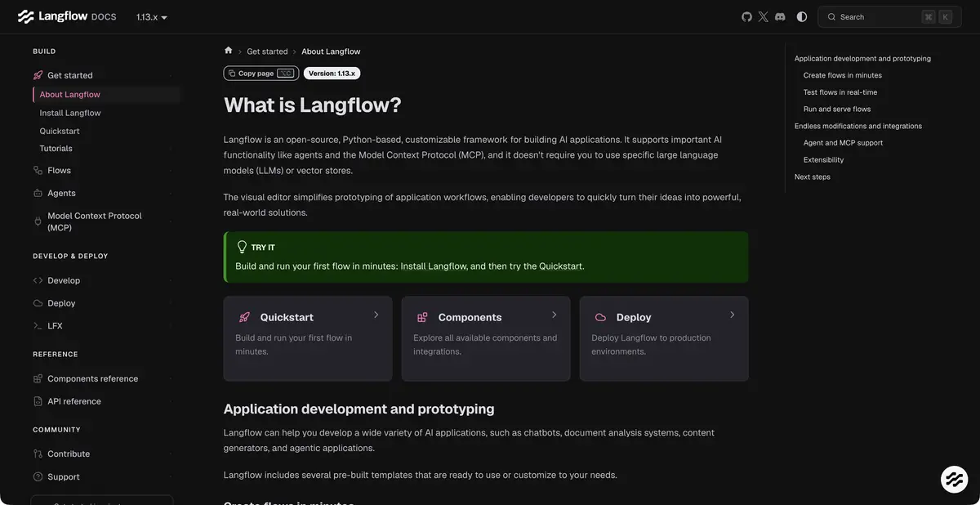This screenshot has height=505, width=980.
Task: Follow the Quickstart link in tip
Action: (560, 266)
